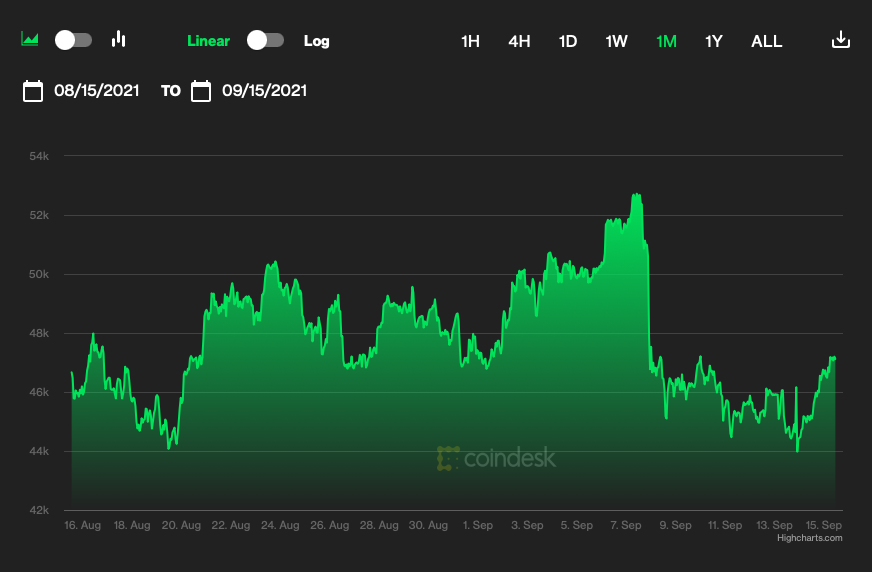This screenshot has height=572, width=872.
Task: Click the area chart icon
Action: pyautogui.click(x=30, y=40)
